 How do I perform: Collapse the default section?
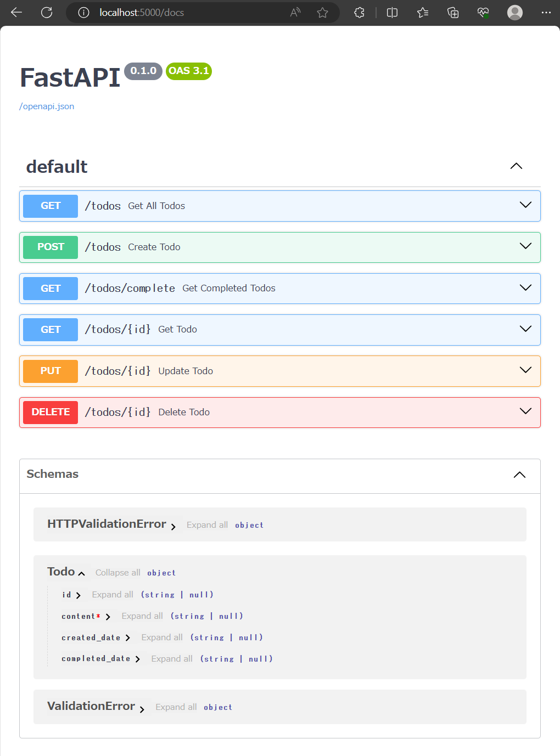coord(516,166)
